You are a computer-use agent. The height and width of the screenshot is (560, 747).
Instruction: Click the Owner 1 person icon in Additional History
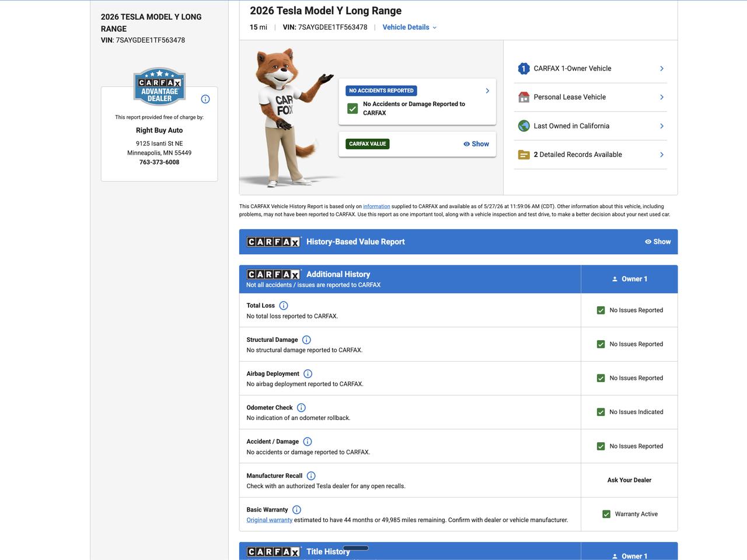pos(615,279)
